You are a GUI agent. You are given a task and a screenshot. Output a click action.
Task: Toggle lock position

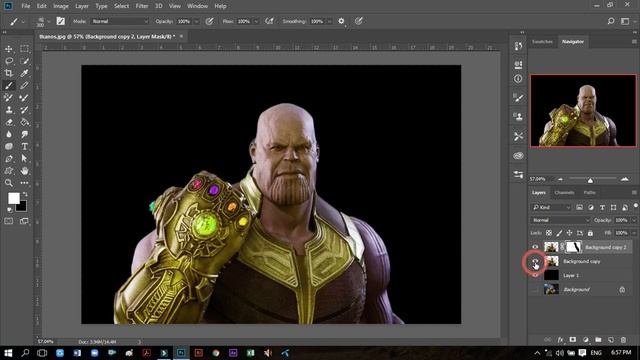569,233
